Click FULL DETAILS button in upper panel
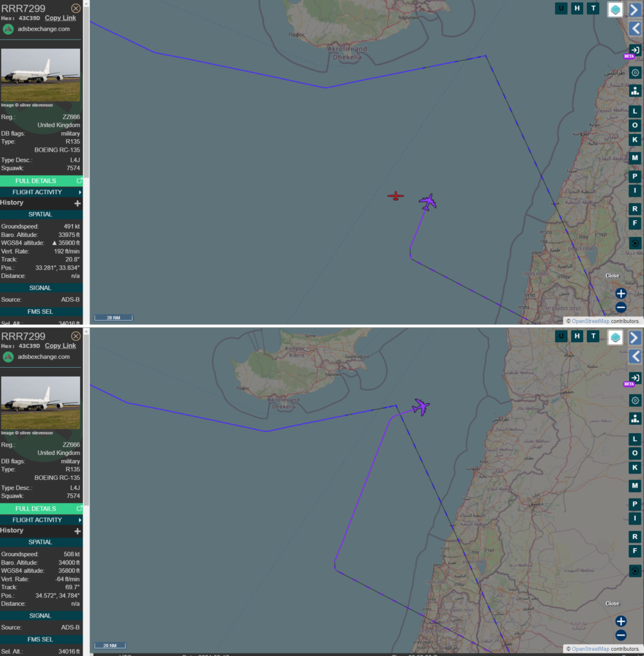 [x=42, y=181]
